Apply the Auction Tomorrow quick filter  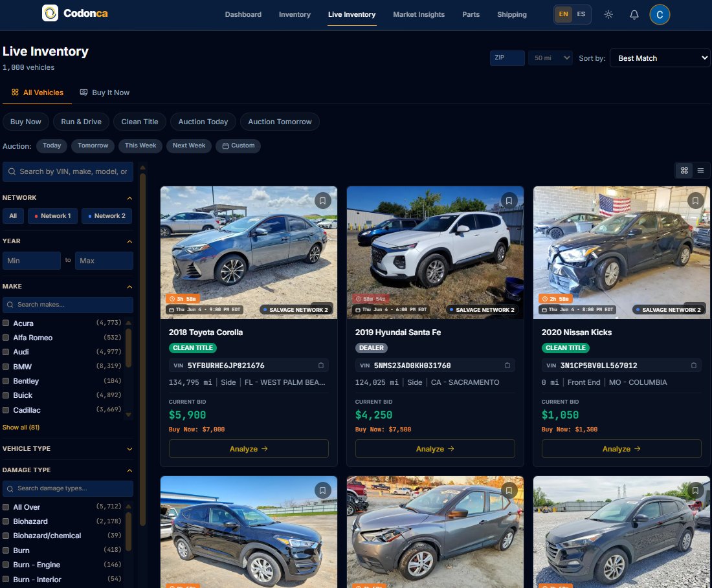click(280, 122)
